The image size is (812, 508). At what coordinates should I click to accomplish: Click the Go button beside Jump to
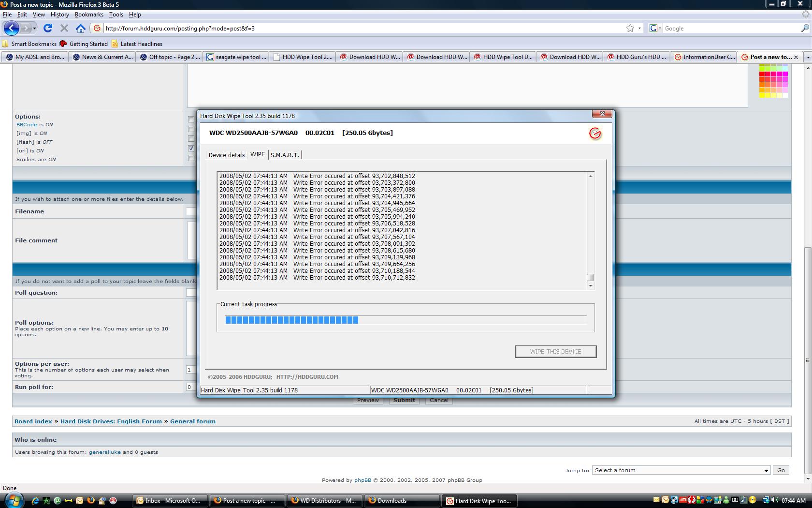781,470
